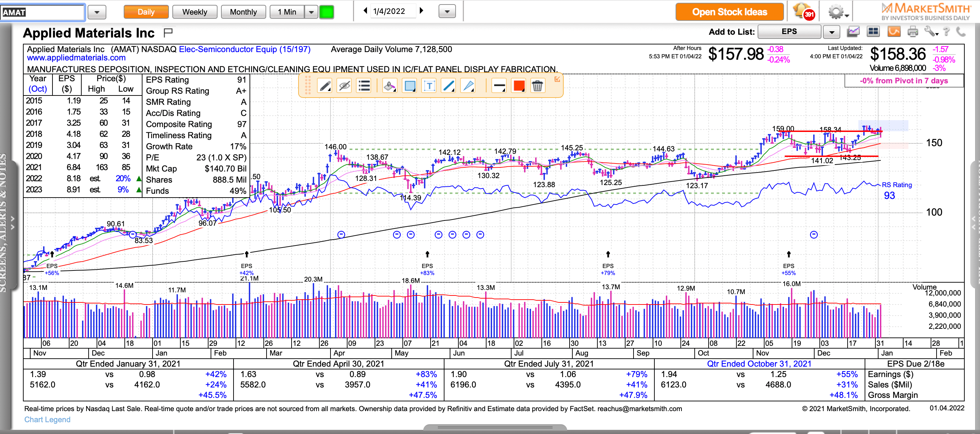
Task: Open the www.appliedmaterials.com link
Action: coord(76,58)
